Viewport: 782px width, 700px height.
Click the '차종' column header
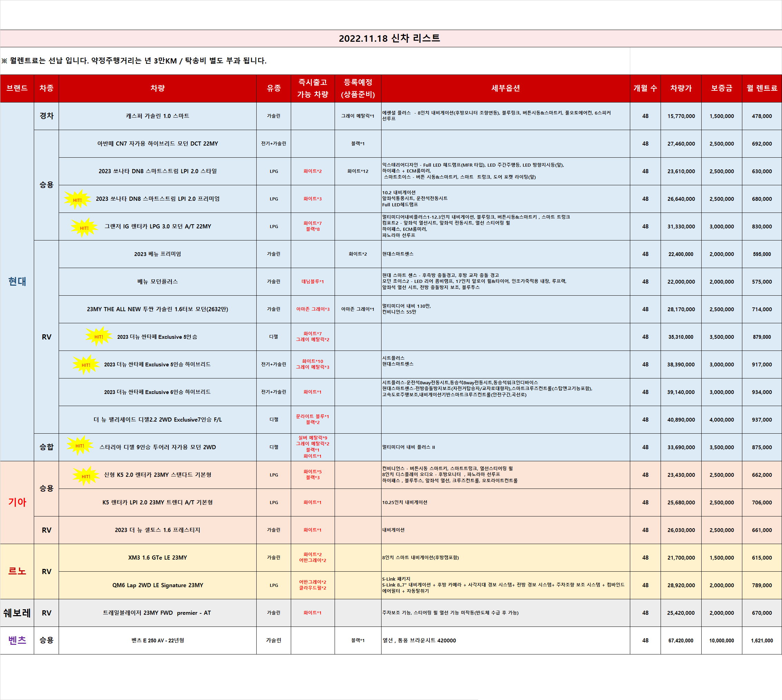47,88
